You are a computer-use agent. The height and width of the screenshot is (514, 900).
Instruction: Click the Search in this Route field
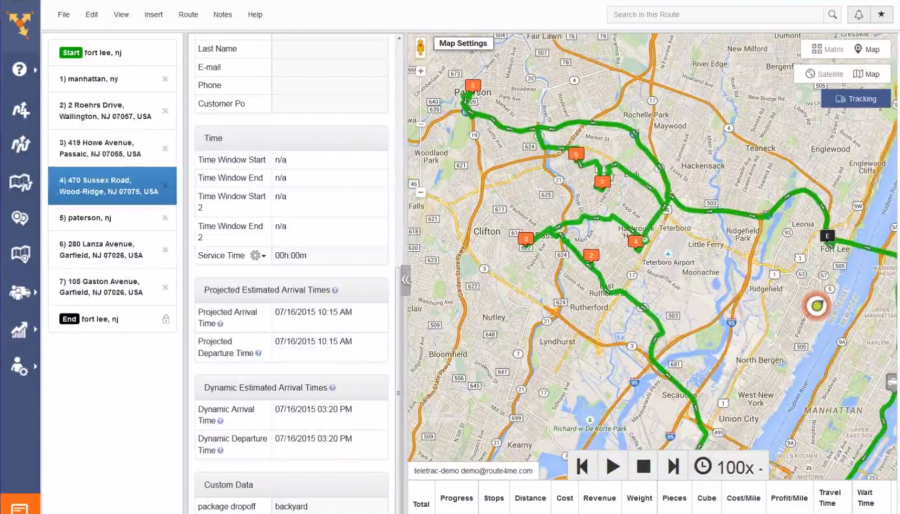tap(715, 15)
